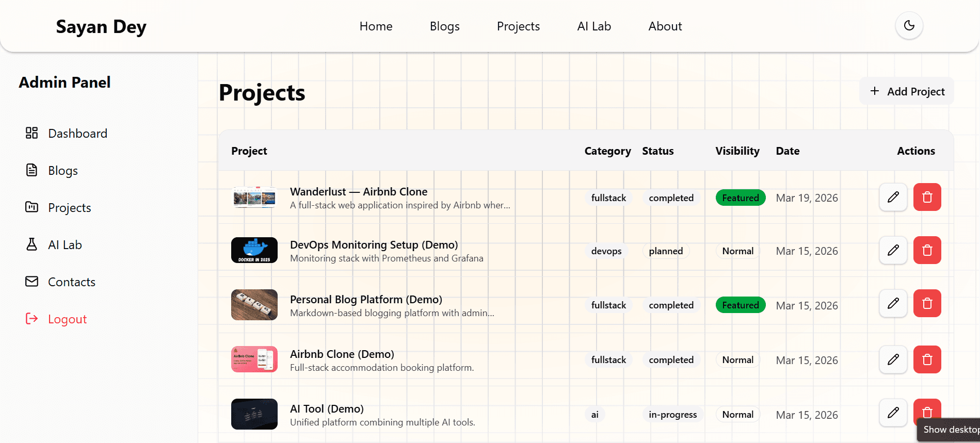980x443 pixels.
Task: Click the Sayan Dey site title
Action: [x=101, y=26]
